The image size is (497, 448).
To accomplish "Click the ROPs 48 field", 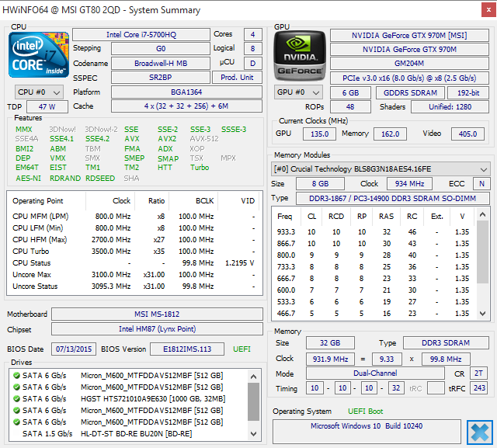I will 350,107.
